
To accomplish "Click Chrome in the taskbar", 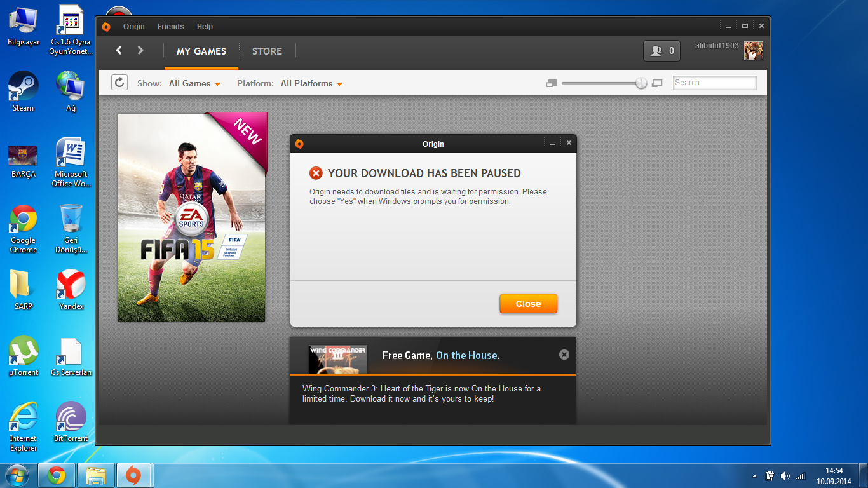I will coord(57,475).
